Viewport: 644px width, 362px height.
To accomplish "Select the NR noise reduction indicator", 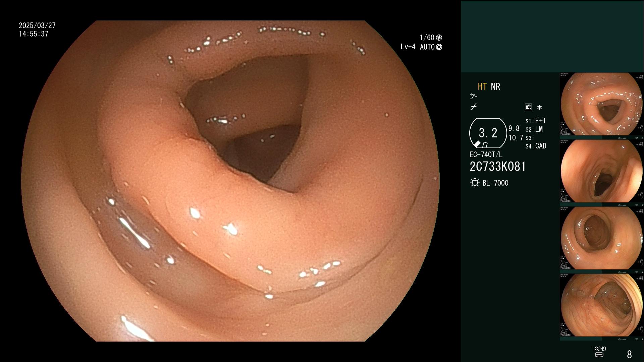I will coord(495,86).
